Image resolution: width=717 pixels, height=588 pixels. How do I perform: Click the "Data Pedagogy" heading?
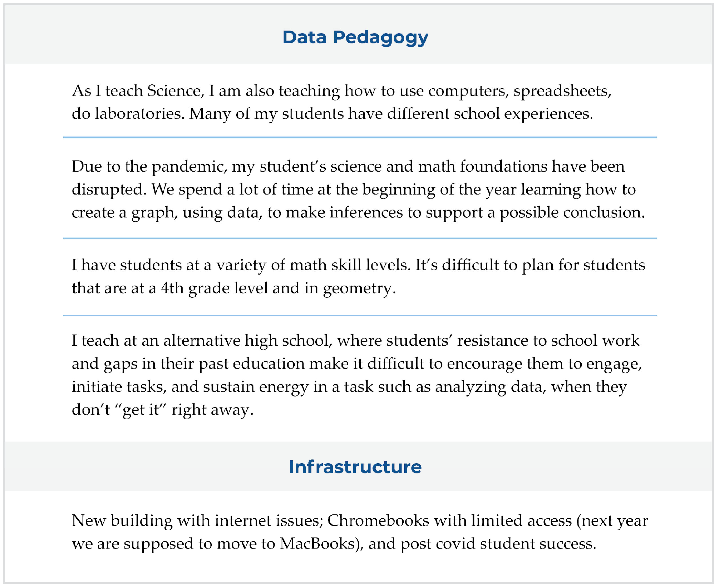point(355,37)
